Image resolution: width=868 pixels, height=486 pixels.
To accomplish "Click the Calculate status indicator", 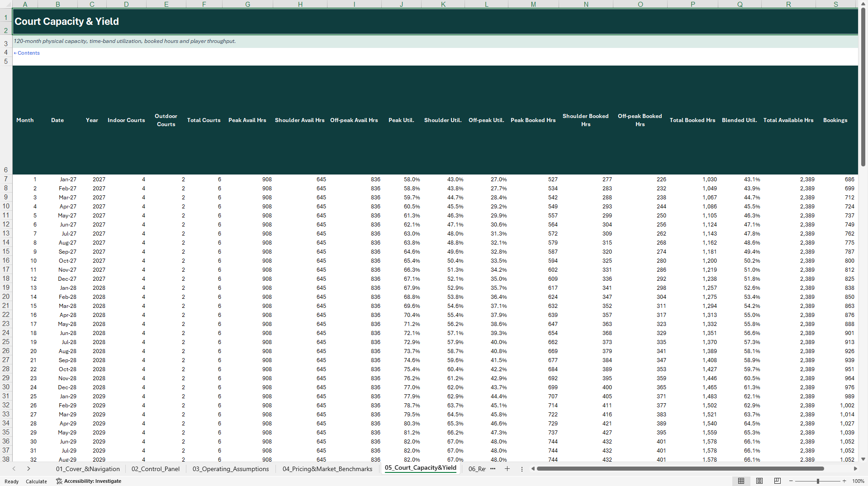I will pos(36,481).
